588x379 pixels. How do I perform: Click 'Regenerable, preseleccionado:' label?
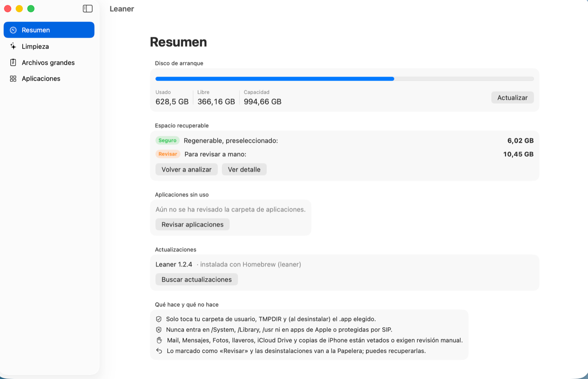click(231, 141)
